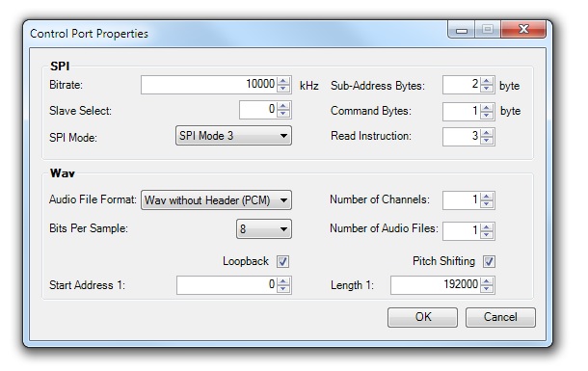Click the Pitch Shifting label text
The width and height of the screenshot is (588, 371).
[x=443, y=261]
